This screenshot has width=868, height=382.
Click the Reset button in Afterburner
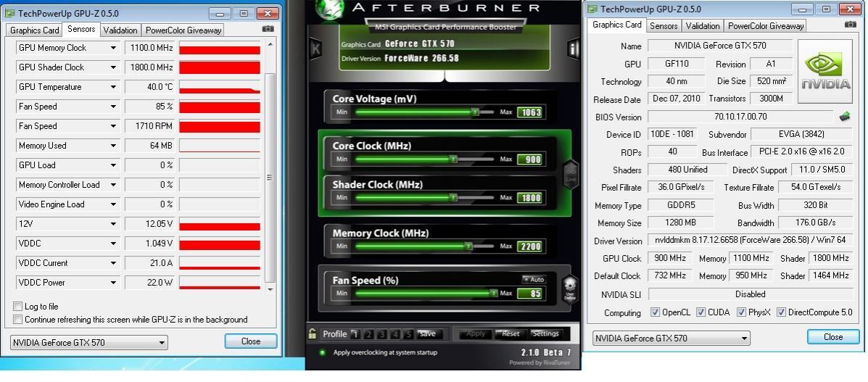click(511, 334)
